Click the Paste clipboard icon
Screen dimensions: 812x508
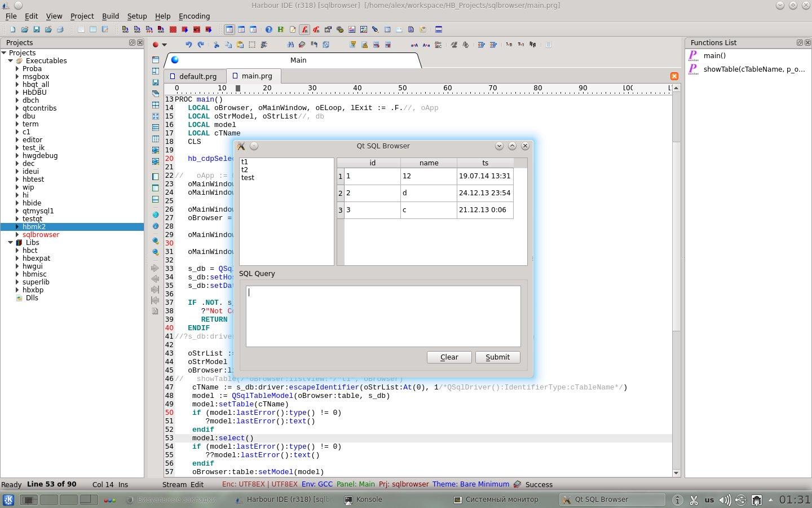coord(240,45)
